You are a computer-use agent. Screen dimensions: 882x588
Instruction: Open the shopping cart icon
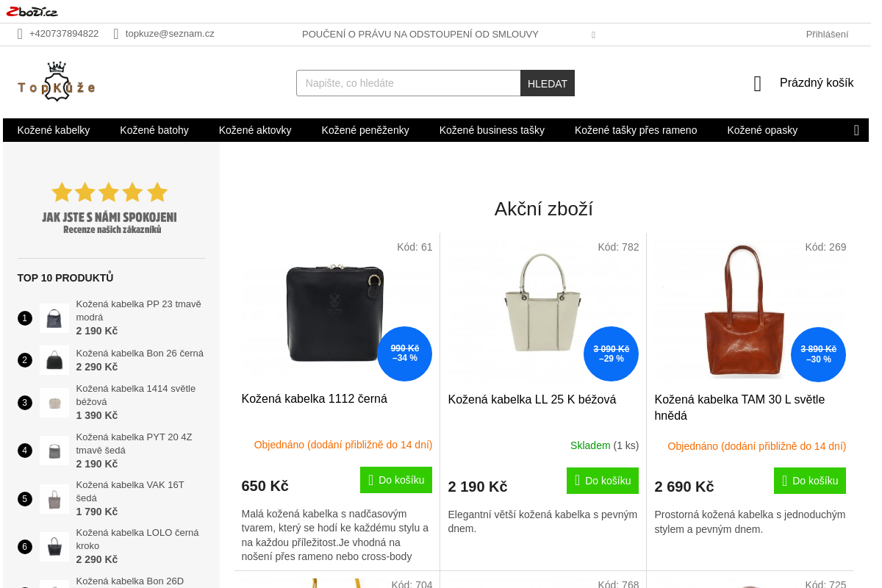(x=758, y=84)
